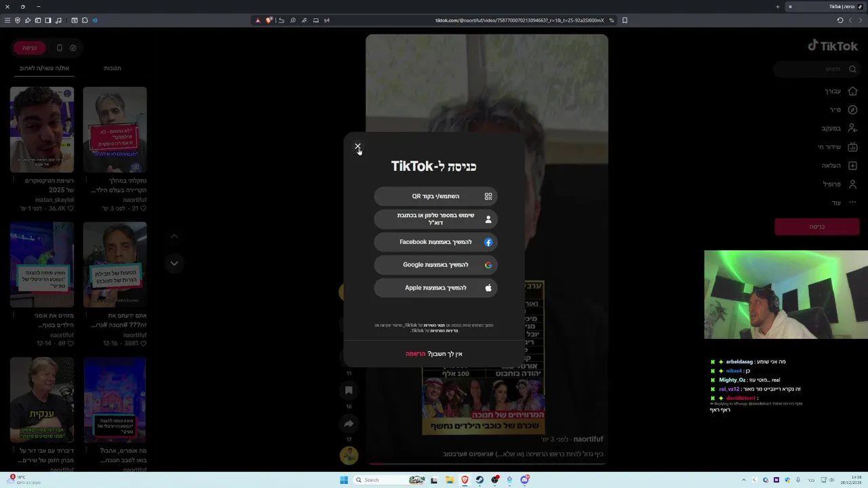
Task: Click the zoom magnifier toolbar icon
Action: 292,20
